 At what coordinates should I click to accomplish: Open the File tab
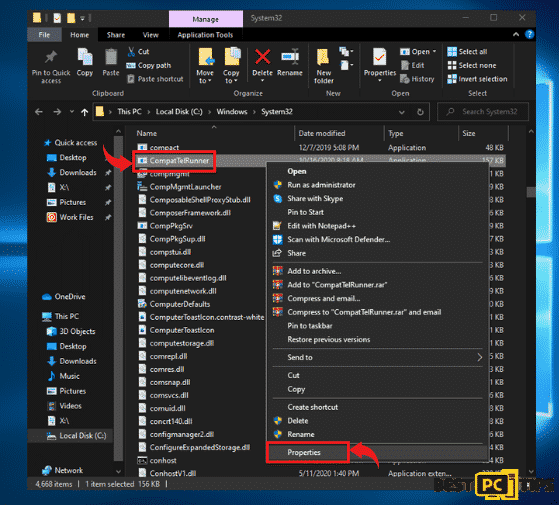(44, 35)
